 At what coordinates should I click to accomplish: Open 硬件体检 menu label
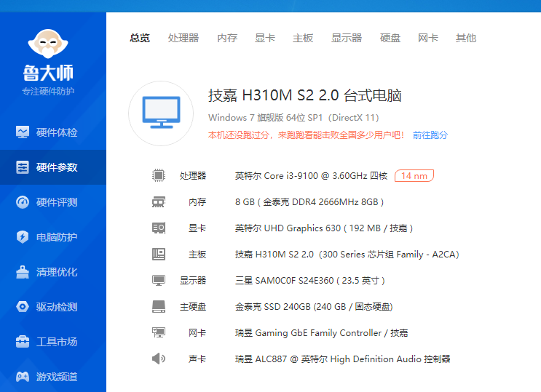click(57, 132)
